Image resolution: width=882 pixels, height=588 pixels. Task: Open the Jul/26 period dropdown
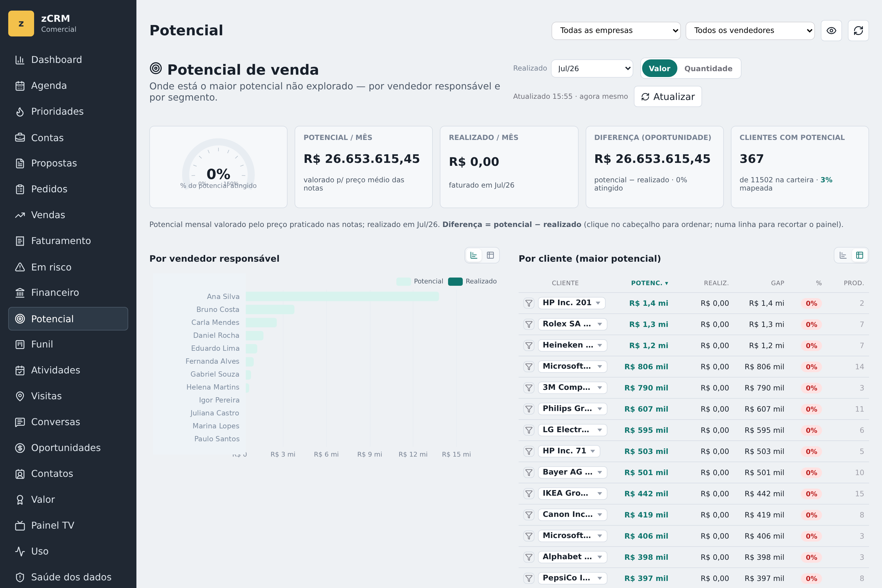[592, 69]
